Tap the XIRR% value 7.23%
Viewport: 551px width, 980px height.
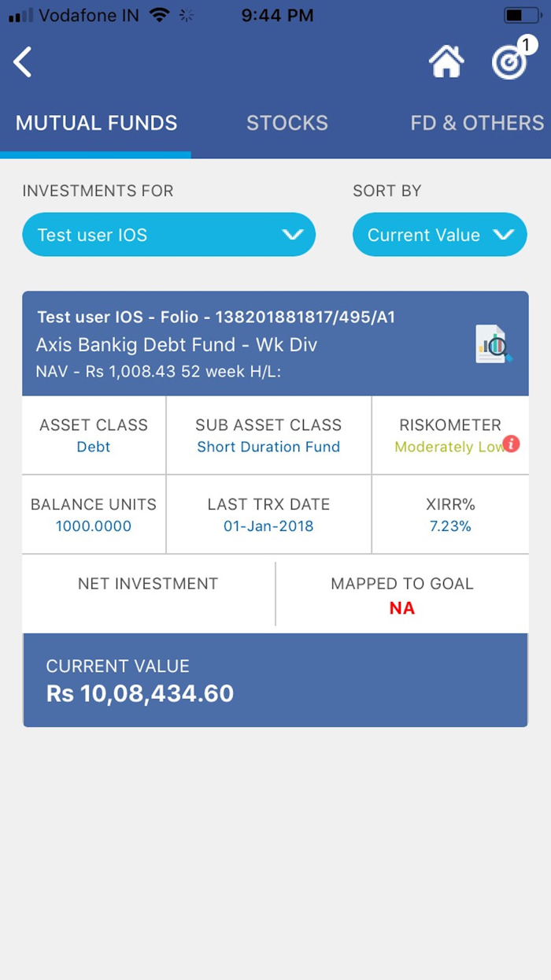[450, 525]
